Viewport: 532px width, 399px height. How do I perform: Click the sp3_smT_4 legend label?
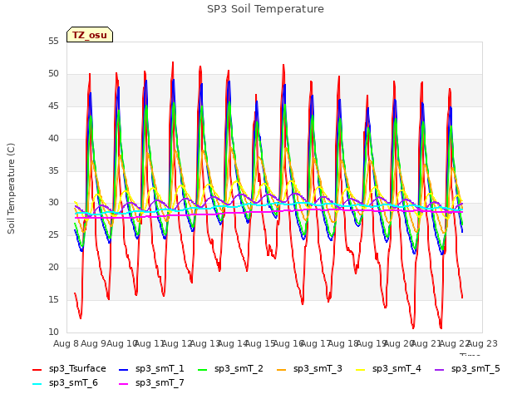tap(397, 368)
